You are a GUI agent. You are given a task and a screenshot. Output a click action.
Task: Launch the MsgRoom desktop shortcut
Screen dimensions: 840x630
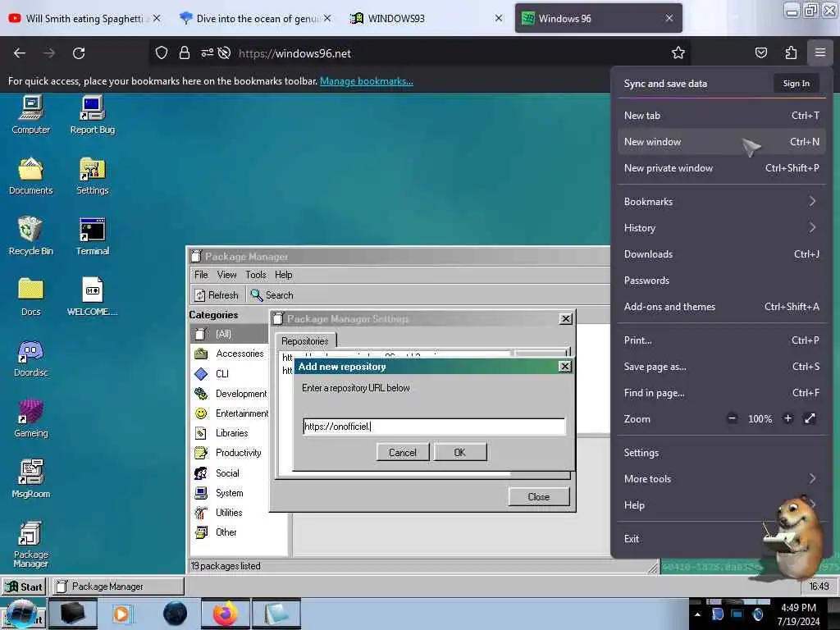[x=30, y=479]
